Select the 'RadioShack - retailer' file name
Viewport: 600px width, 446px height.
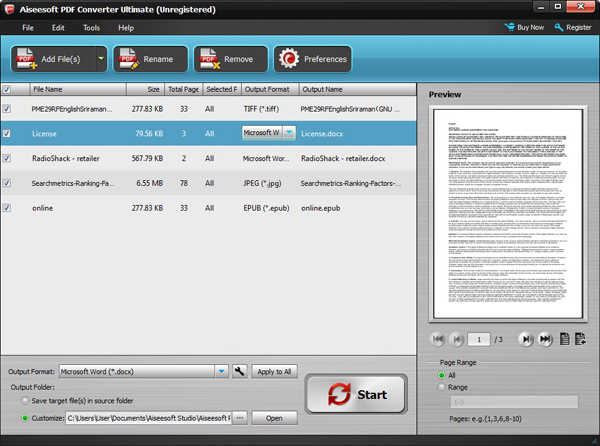point(66,158)
